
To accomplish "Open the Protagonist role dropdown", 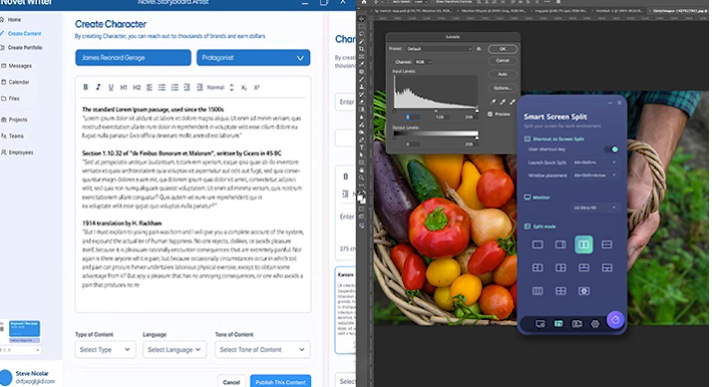I will (253, 58).
